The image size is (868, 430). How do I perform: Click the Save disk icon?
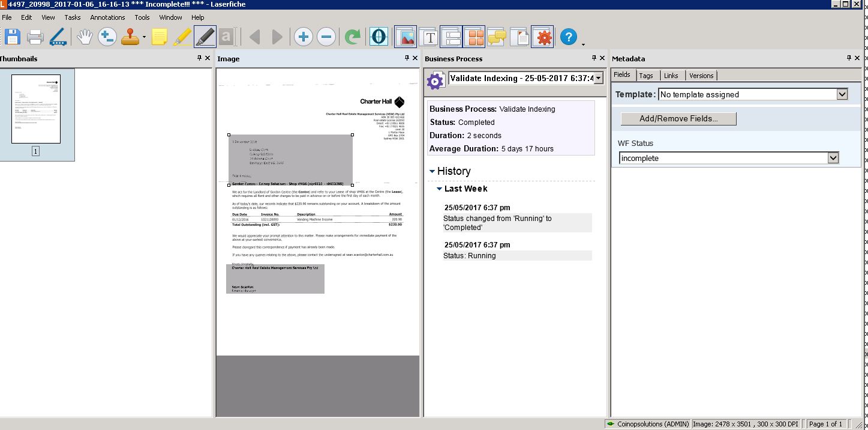coord(11,37)
